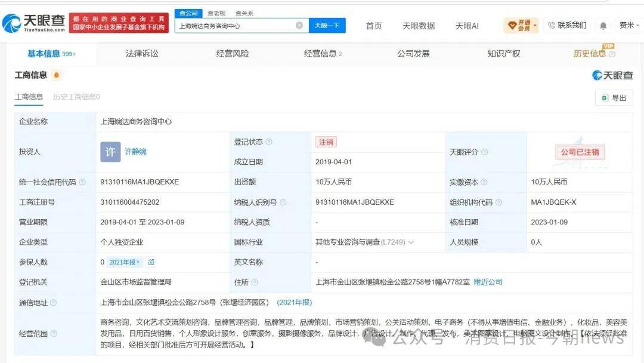
Task: Open the notification bell
Action: pyautogui.click(x=603, y=26)
